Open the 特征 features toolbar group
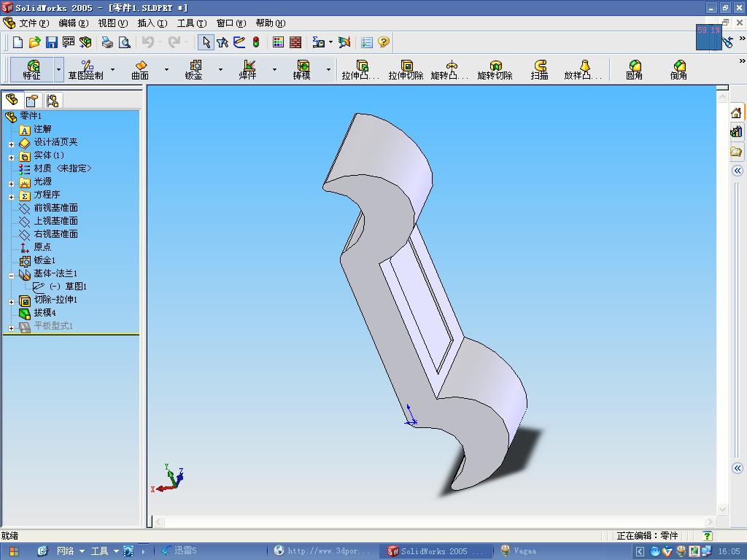This screenshot has height=560, width=747. [x=32, y=70]
